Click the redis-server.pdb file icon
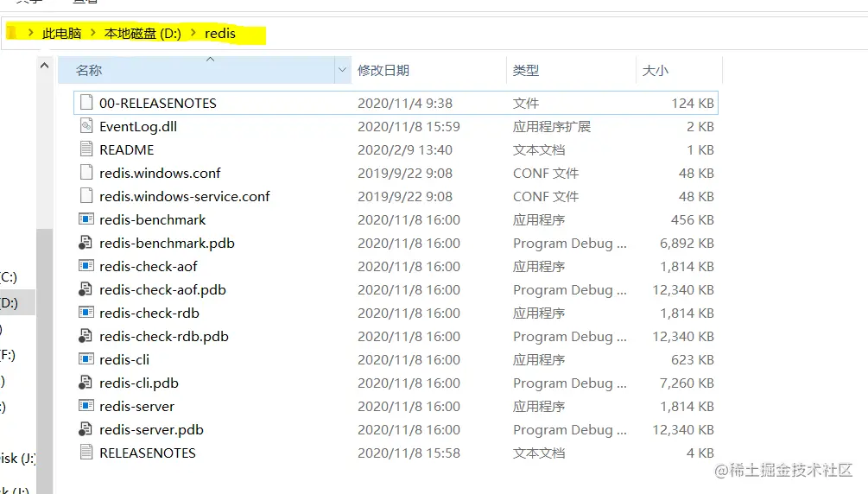 [x=86, y=428]
